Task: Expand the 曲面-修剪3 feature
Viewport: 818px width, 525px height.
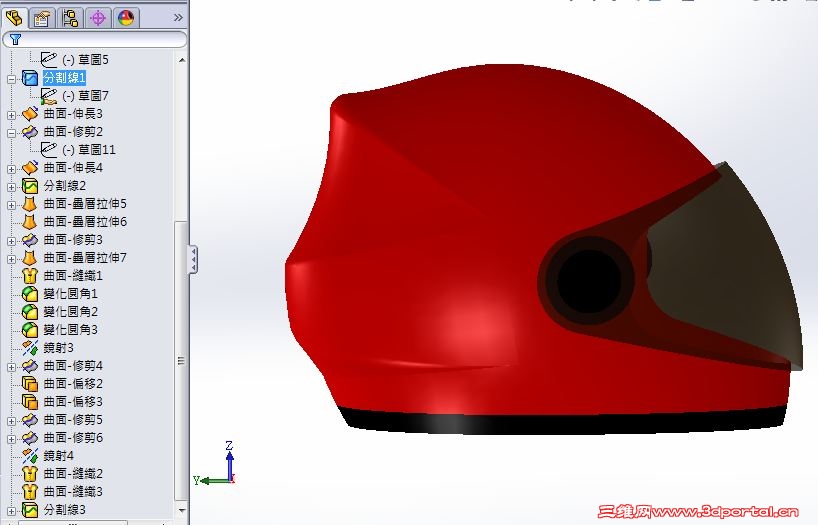Action: point(11,241)
